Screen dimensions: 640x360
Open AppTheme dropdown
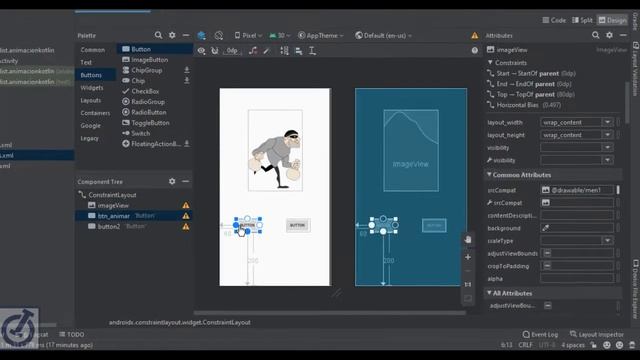tap(321, 36)
